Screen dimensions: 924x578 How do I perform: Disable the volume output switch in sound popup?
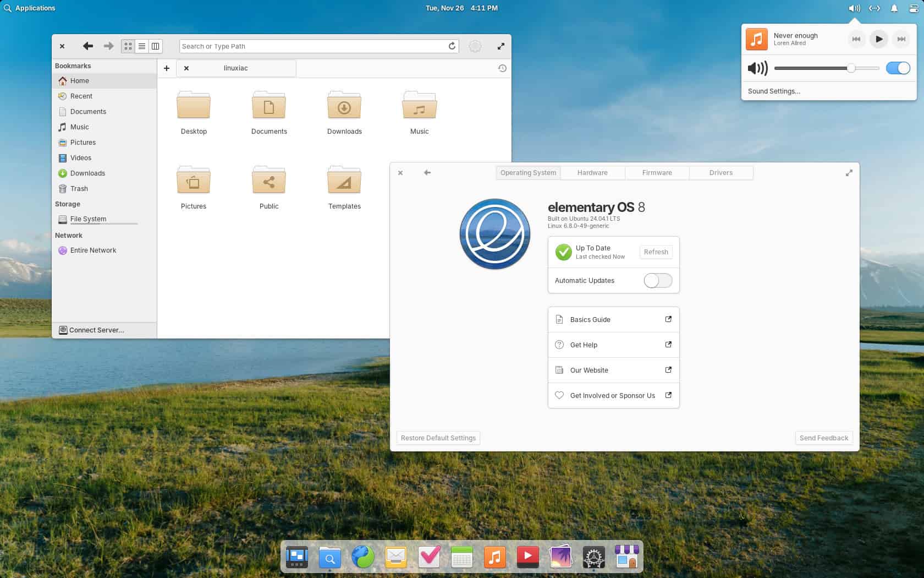[899, 68]
